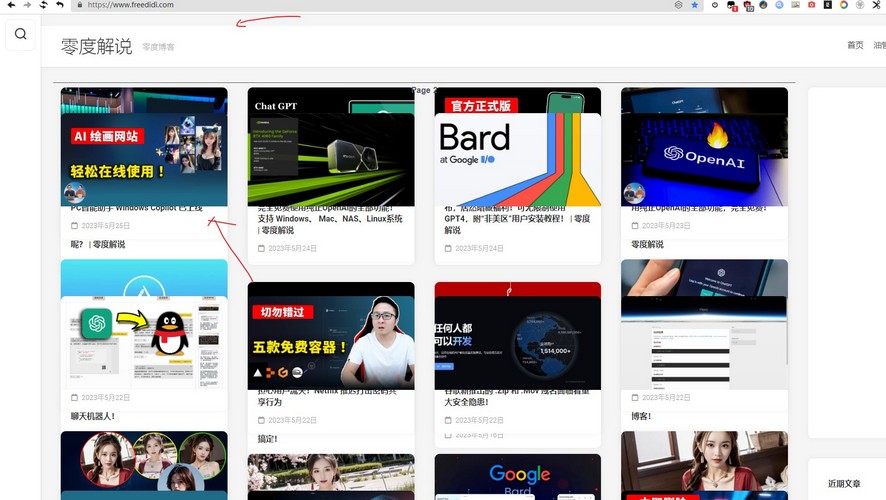Click the undo arrow beside reload
Screen dimensions: 886x500
tap(60, 5)
